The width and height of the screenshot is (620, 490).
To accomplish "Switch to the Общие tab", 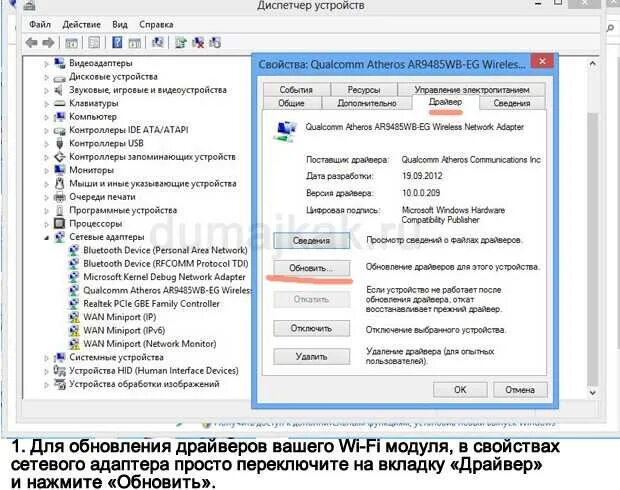I will pos(291,103).
